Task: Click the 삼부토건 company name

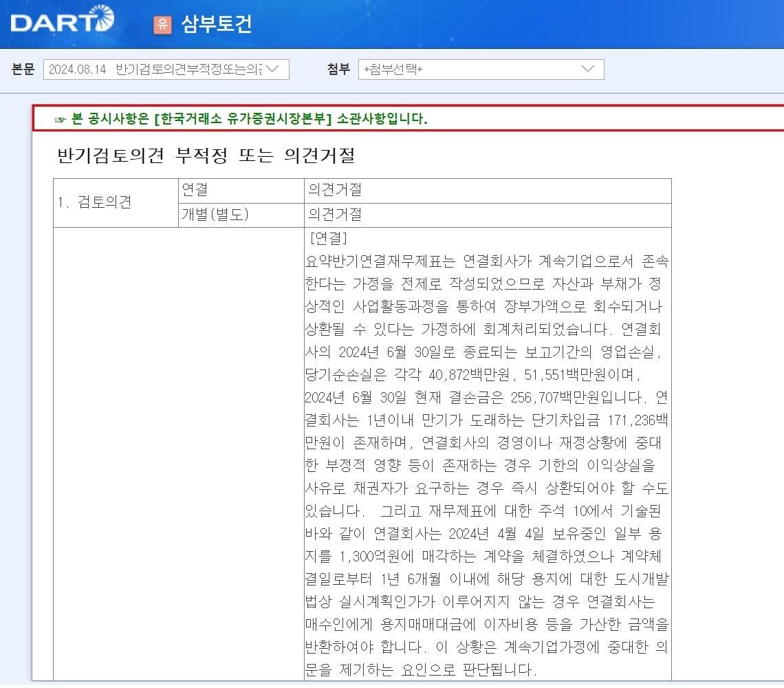Action: pyautogui.click(x=214, y=24)
